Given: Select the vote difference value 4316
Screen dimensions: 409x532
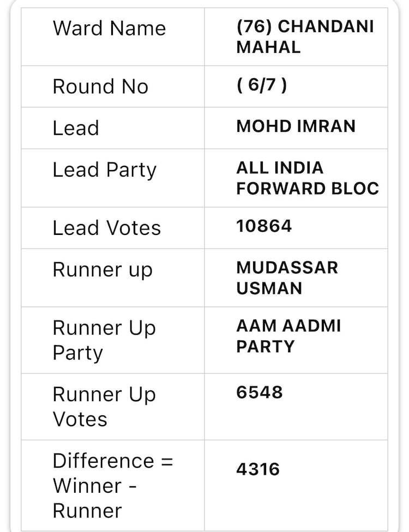Looking at the screenshot, I should (x=257, y=469).
